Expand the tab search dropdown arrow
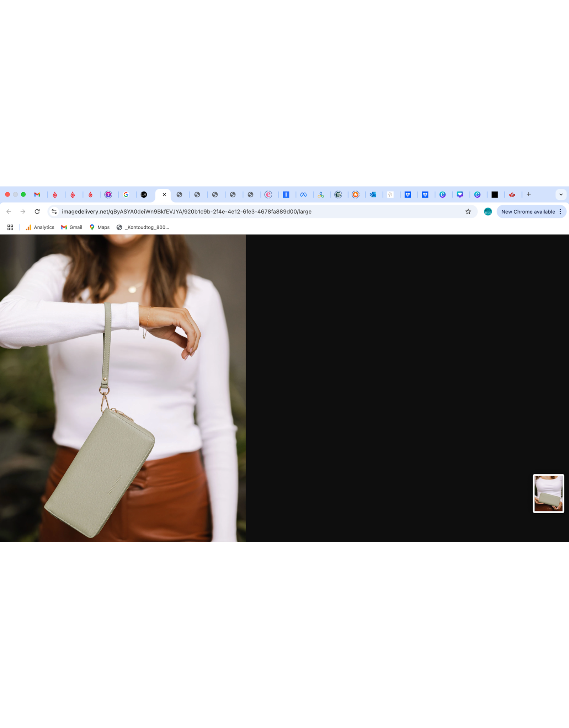This screenshot has width=569, height=728. 561,194
